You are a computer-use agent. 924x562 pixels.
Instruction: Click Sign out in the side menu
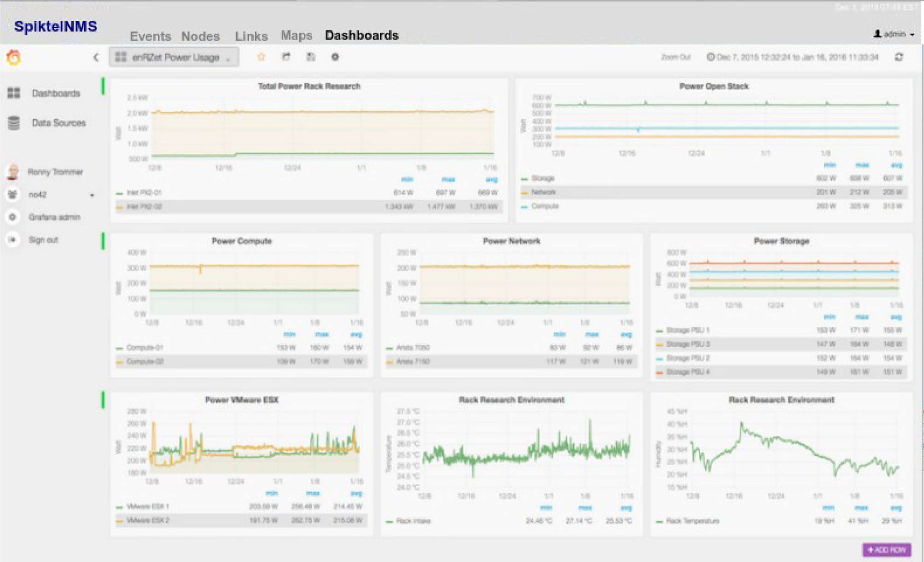coord(43,240)
